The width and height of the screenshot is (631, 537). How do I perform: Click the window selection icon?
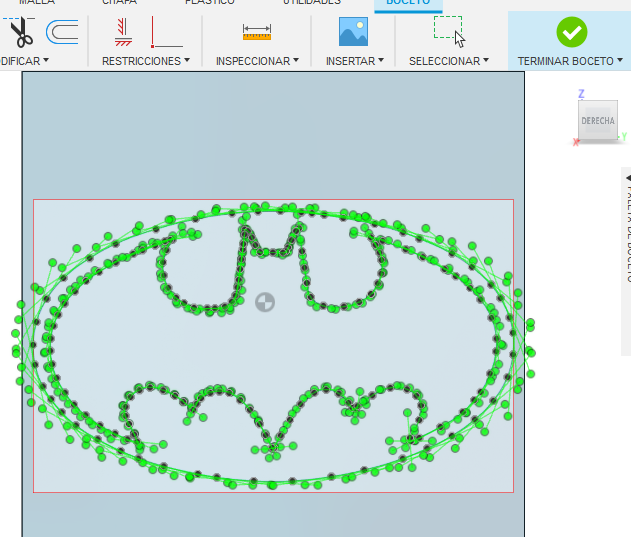449,32
